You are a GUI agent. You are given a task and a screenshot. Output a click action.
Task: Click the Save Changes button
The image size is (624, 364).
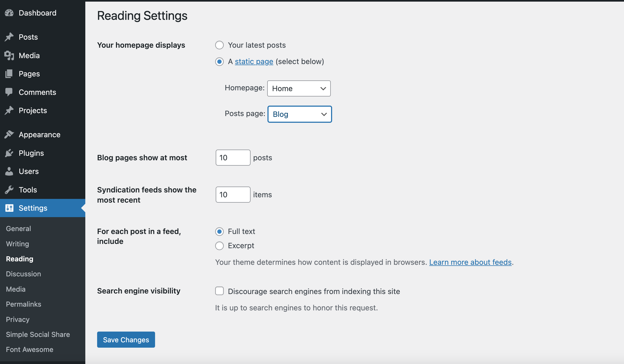[126, 340]
